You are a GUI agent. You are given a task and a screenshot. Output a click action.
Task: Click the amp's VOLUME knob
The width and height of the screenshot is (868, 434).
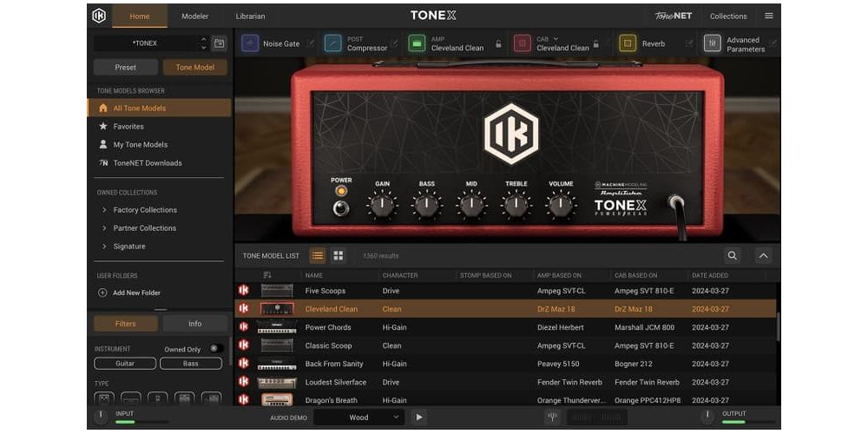click(561, 206)
